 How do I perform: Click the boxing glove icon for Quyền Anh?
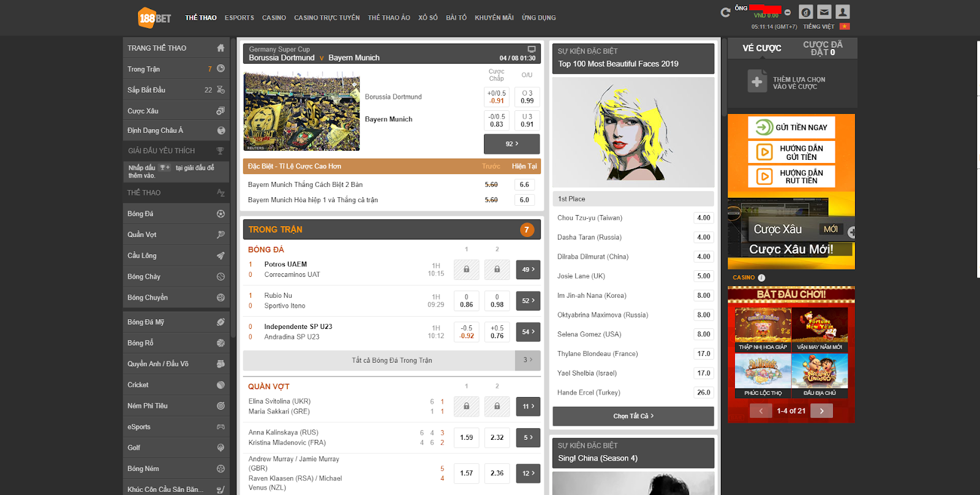pos(221,364)
